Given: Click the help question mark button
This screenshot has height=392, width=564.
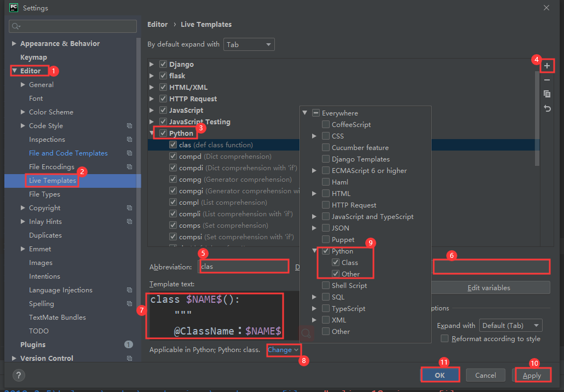Looking at the screenshot, I should (19, 376).
